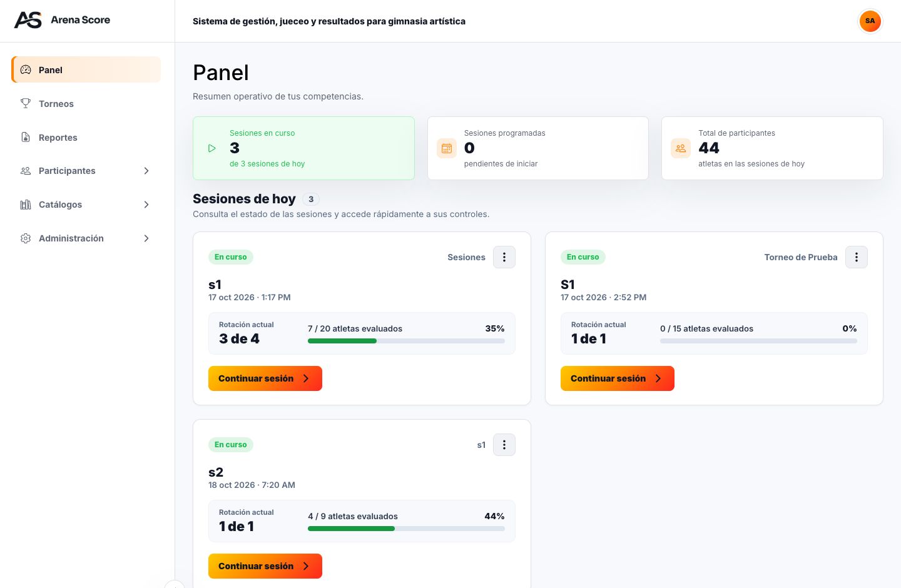Open Torneos in the sidebar

point(86,103)
